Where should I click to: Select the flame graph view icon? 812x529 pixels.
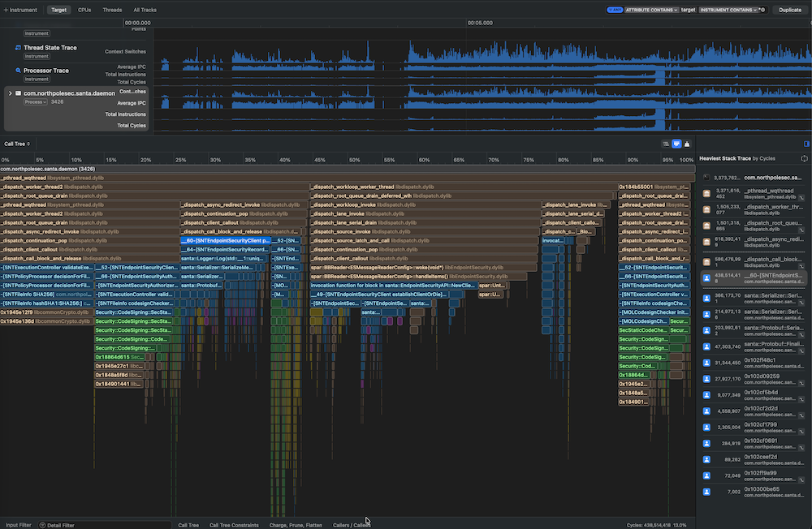point(676,144)
